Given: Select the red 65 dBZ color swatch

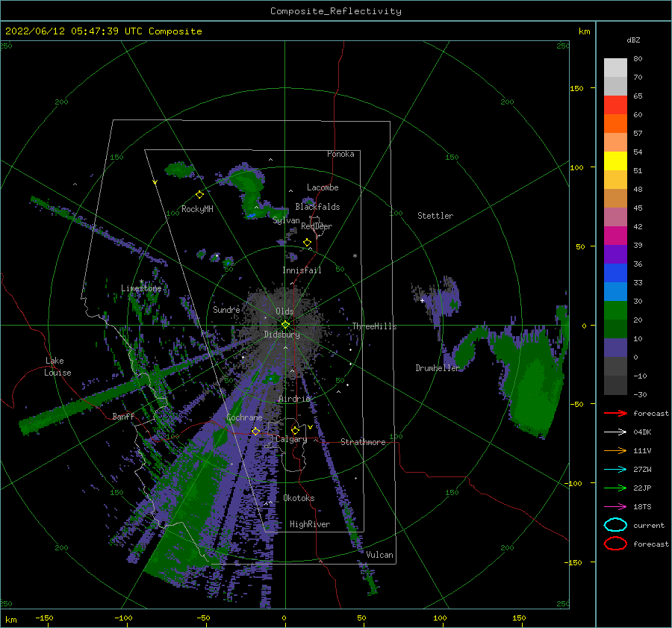Looking at the screenshot, I should [x=615, y=105].
